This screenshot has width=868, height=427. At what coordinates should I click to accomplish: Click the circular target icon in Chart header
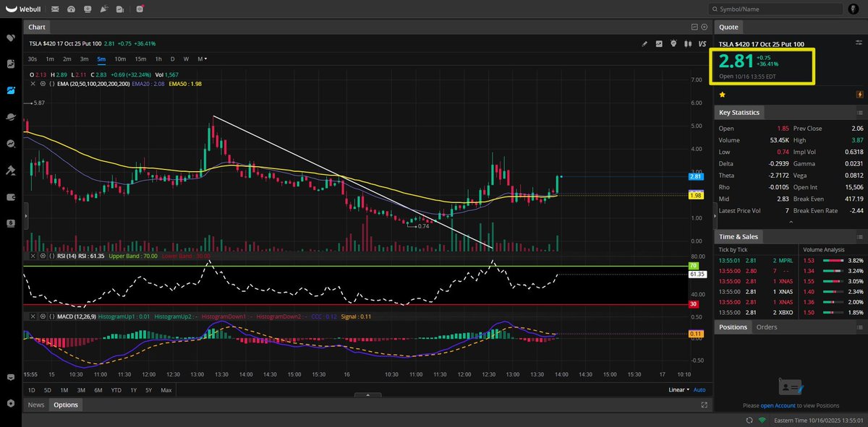(705, 27)
